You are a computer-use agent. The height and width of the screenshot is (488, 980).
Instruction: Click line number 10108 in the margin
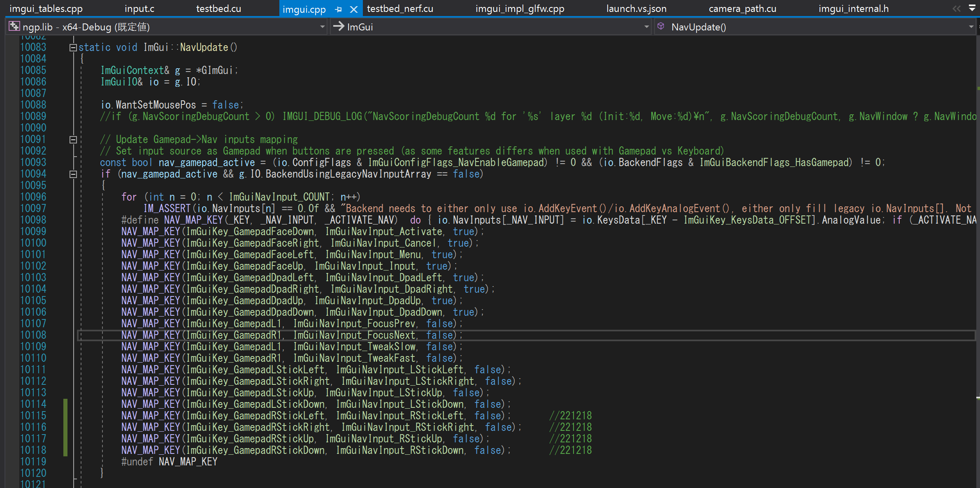(x=33, y=335)
